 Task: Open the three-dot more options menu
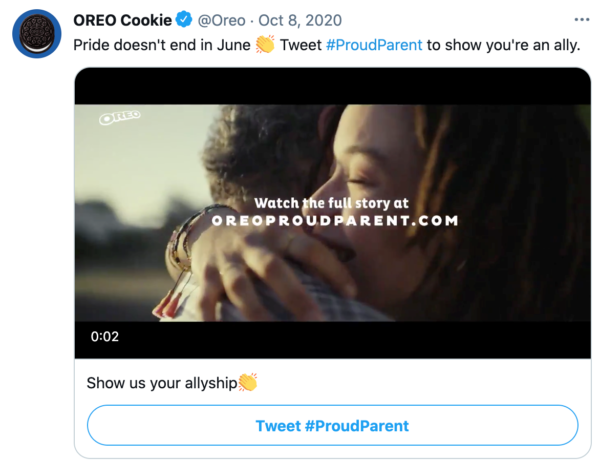[x=582, y=20]
